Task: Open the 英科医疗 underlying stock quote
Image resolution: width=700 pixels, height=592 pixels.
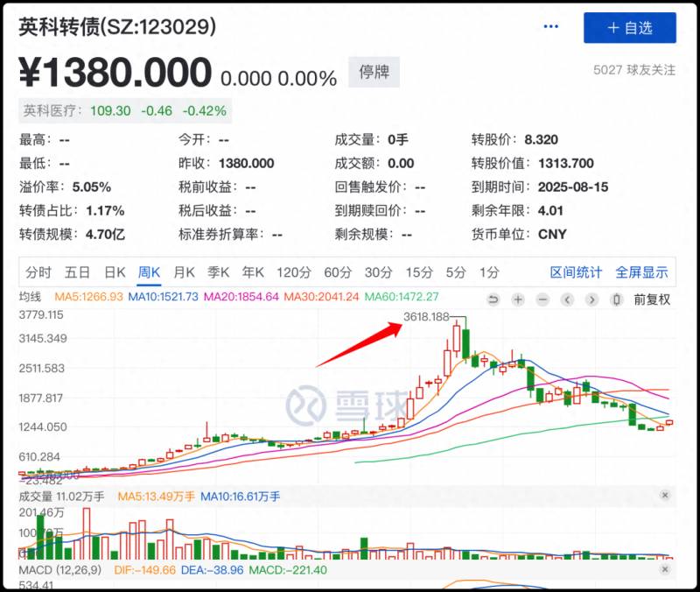Action: 125,110
